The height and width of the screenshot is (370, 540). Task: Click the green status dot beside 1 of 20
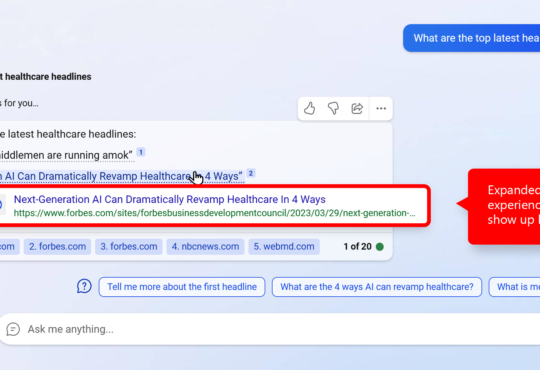380,247
